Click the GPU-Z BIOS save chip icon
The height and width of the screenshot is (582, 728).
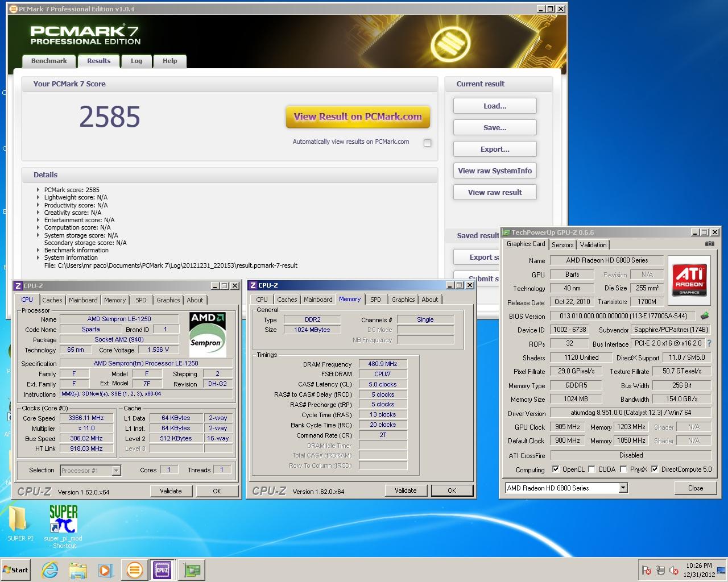coord(704,315)
